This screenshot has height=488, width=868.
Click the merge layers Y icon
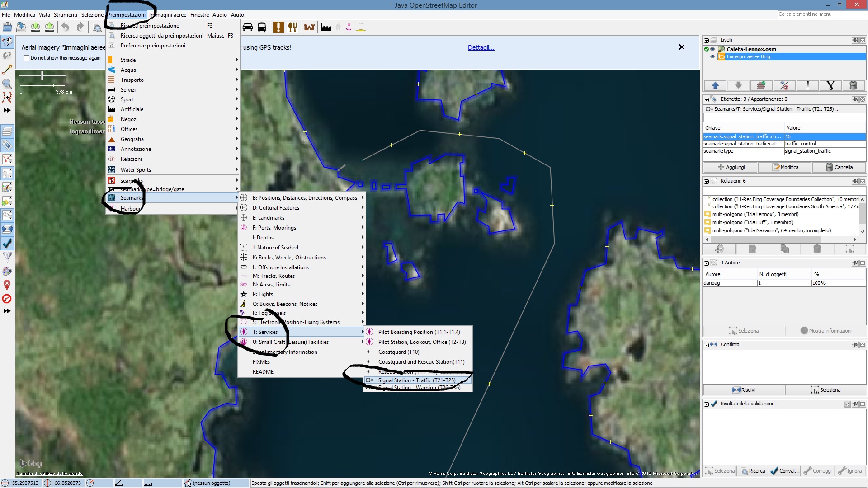830,85
